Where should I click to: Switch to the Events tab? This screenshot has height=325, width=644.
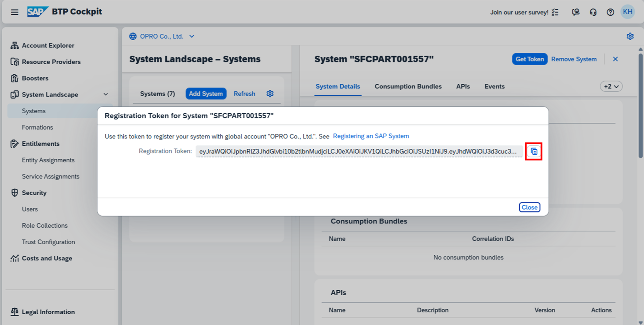(x=494, y=87)
